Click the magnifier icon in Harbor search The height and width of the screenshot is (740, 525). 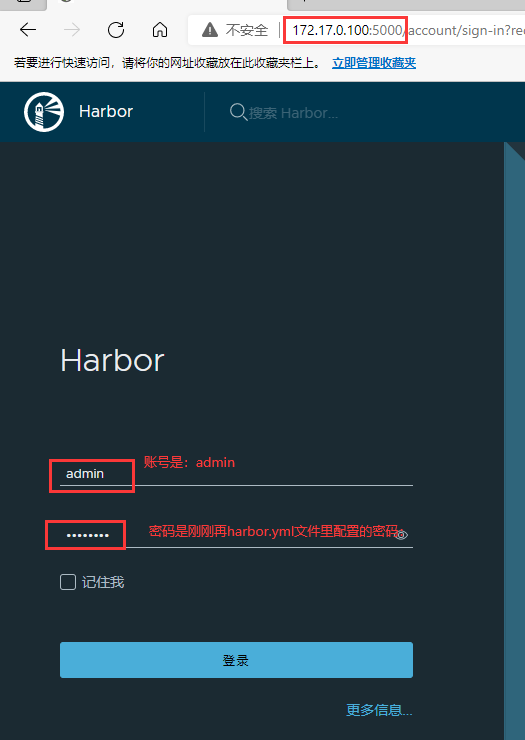click(238, 112)
